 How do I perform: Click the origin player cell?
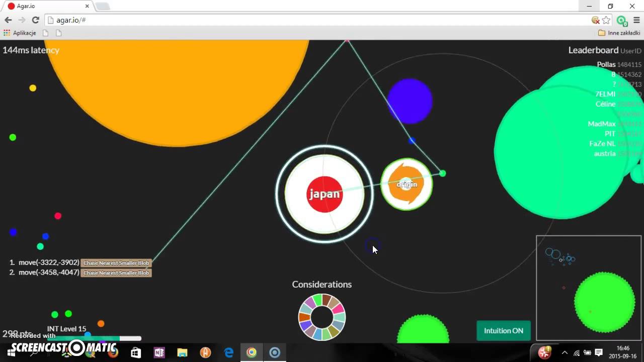[407, 184]
